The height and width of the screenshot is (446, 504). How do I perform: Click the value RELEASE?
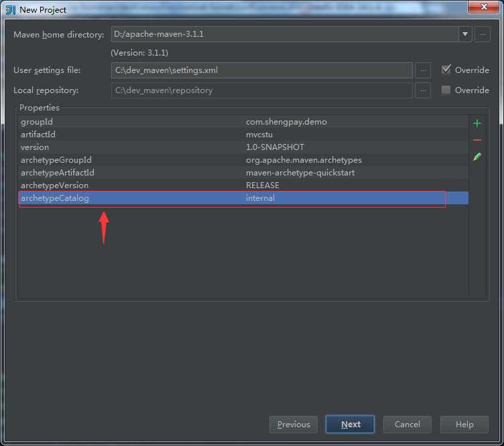tap(262, 185)
